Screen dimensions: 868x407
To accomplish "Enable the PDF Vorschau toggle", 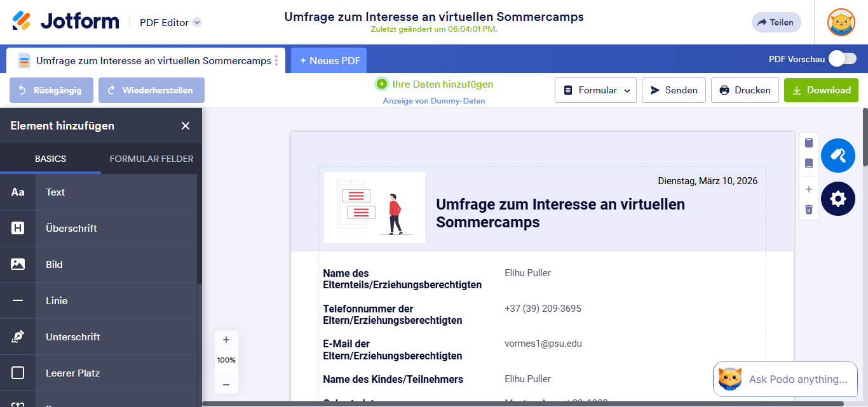I will pos(843,58).
